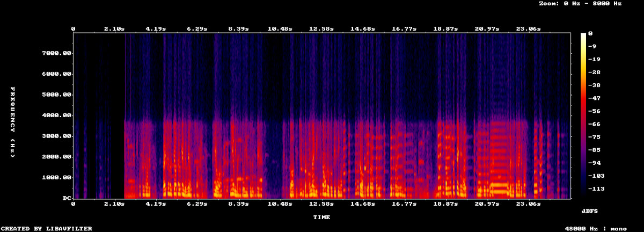
Task: Select the -19 color scale value
Action: pyautogui.click(x=594, y=59)
